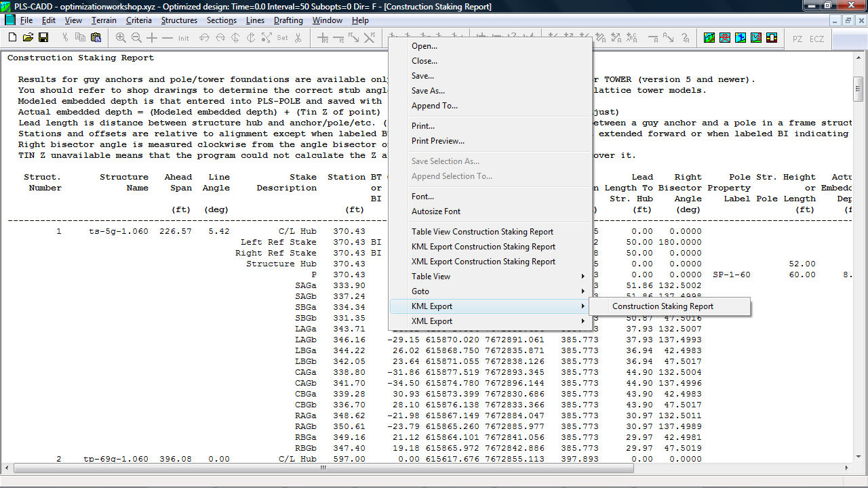Click Construction Staking Report submenu item
868x488 pixels.
coord(663,306)
